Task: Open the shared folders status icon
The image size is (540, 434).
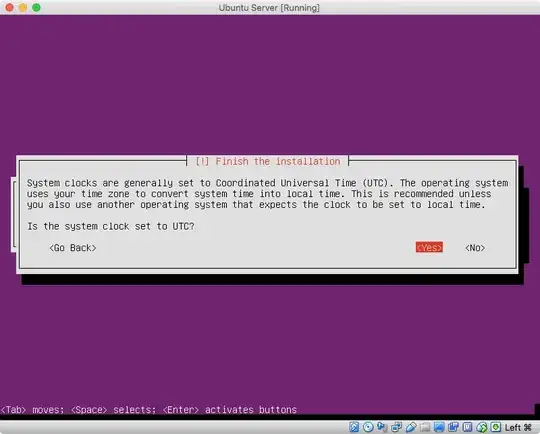Action: point(425,427)
